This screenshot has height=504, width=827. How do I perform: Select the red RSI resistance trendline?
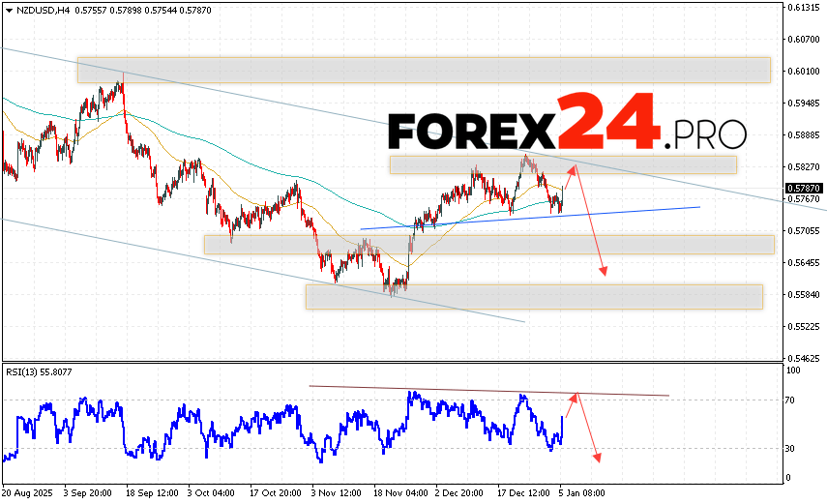484,391
